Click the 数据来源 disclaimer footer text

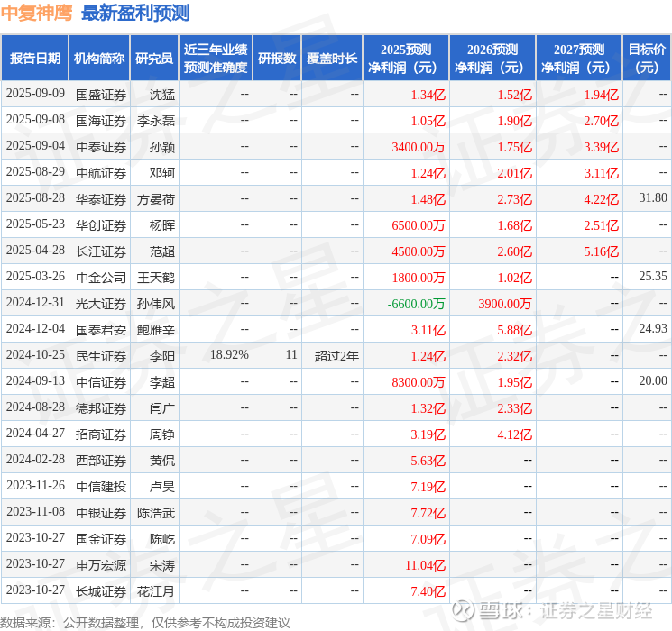click(x=145, y=622)
